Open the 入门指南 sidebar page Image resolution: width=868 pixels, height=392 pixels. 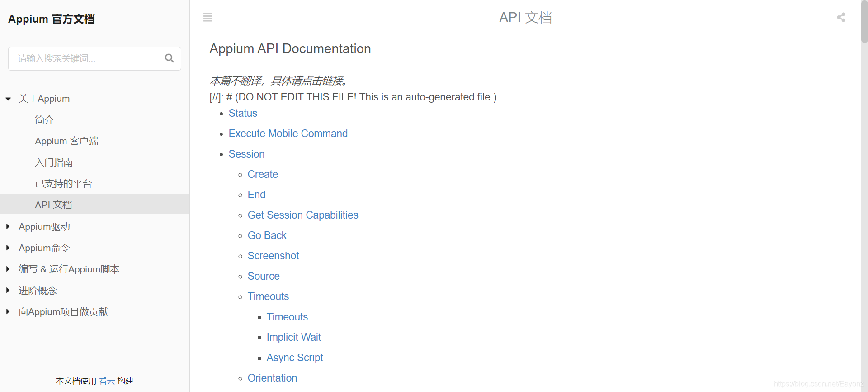[54, 162]
